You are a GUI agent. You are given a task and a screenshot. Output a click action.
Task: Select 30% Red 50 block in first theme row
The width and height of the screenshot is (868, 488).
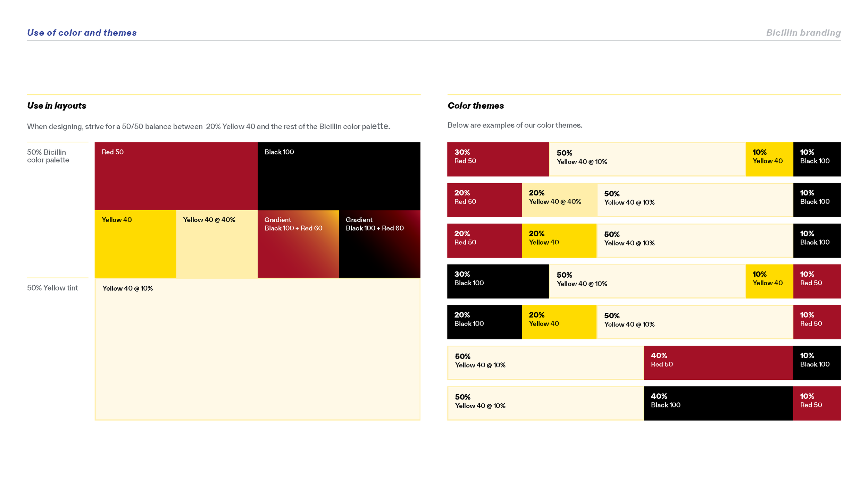[x=498, y=159]
